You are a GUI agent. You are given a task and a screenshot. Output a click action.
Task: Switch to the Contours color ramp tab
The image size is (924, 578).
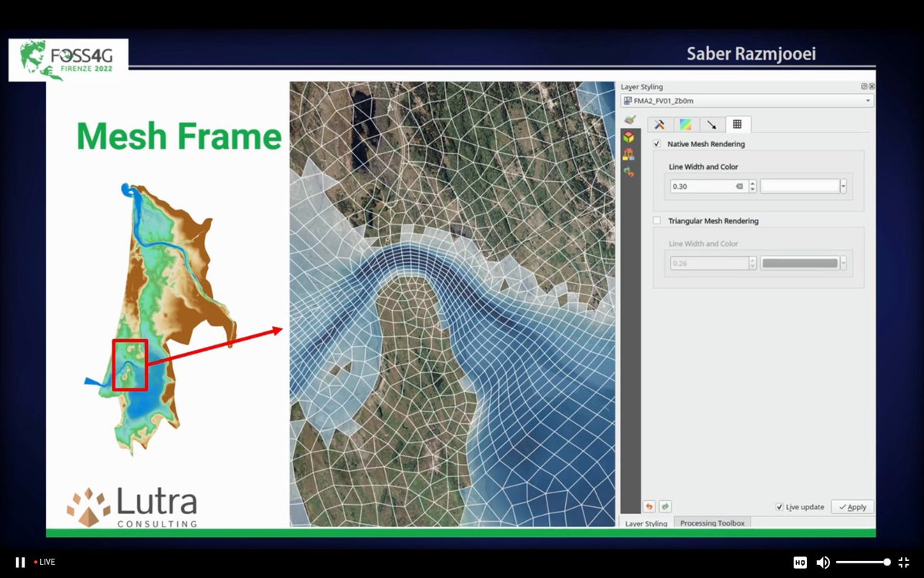tap(685, 124)
